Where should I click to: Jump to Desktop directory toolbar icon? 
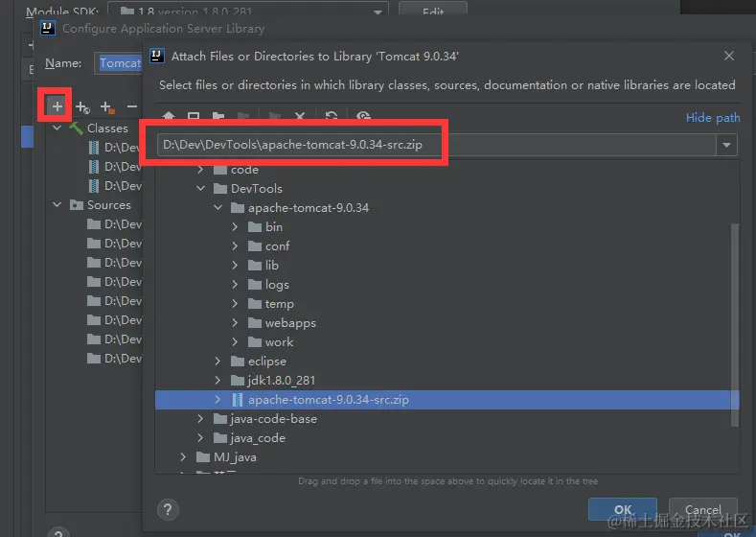[x=194, y=116]
